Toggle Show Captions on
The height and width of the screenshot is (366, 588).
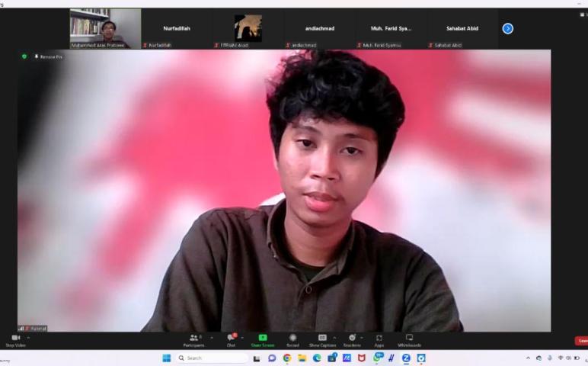click(x=322, y=339)
